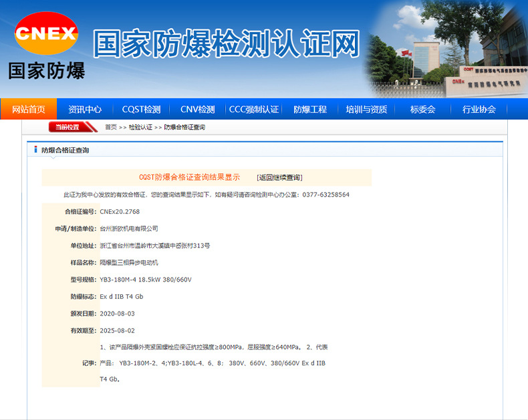Select the CNV检测 navigation item
The image size is (528, 420).
[x=197, y=110]
